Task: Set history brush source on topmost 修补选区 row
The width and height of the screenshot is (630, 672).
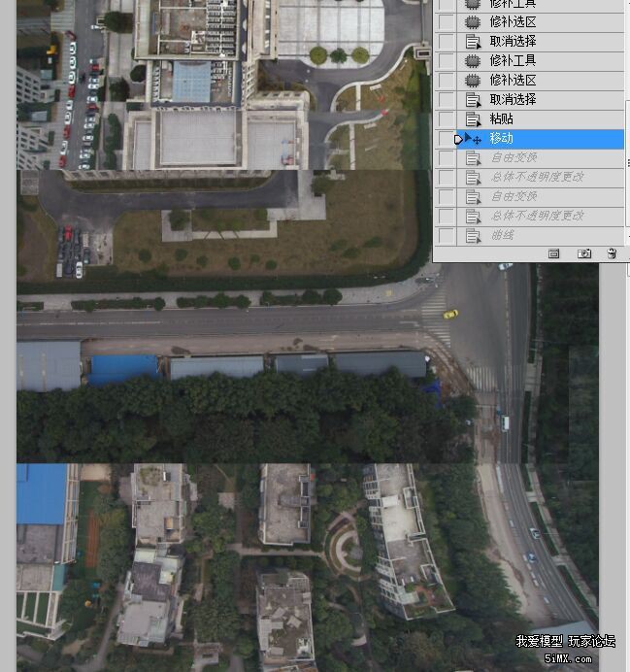Action: click(446, 22)
